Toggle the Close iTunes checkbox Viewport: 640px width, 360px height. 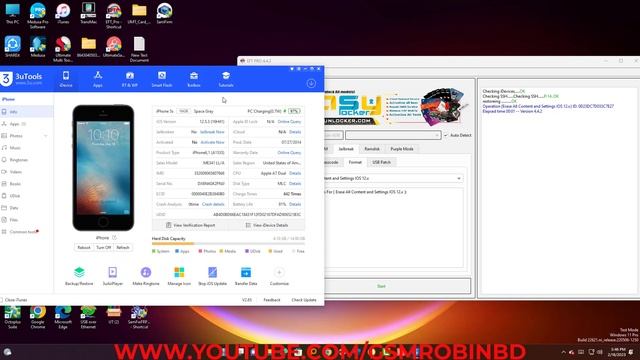[x=2, y=300]
